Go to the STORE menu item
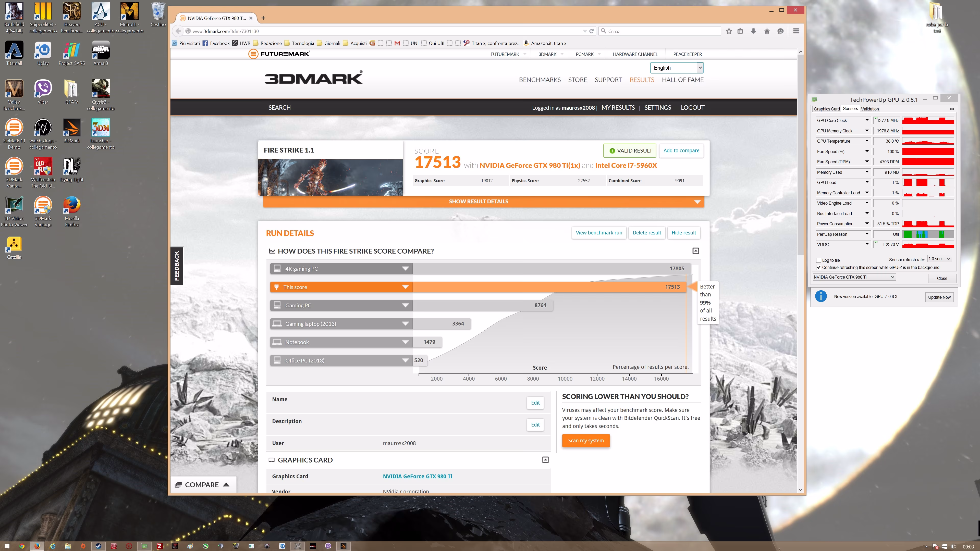This screenshot has height=551, width=980. [x=578, y=80]
